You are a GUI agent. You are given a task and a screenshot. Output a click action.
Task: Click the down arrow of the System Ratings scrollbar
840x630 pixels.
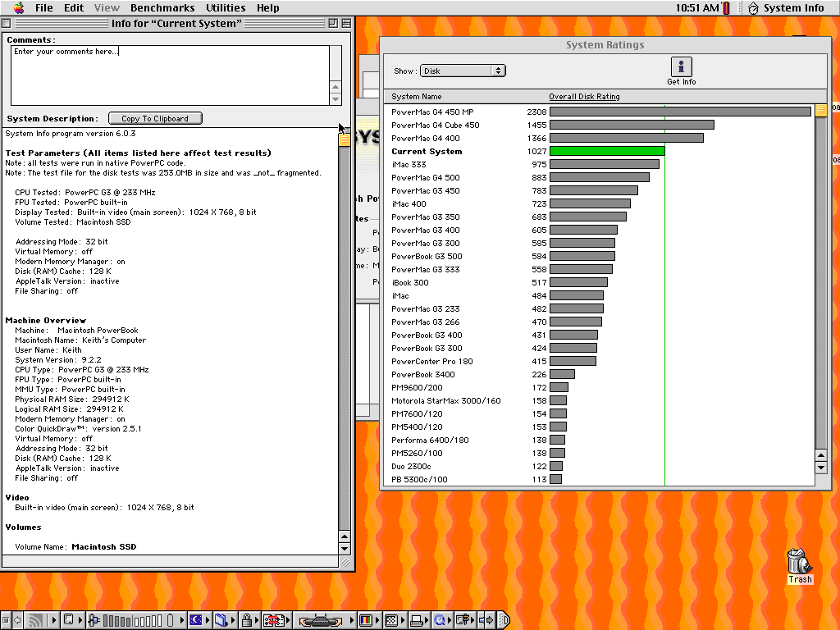[820, 467]
